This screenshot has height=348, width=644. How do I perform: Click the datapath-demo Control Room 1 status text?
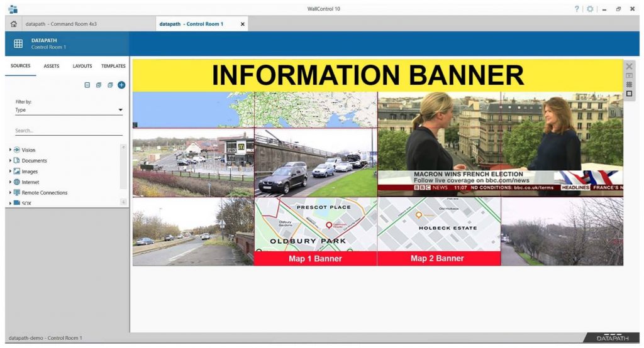[x=45, y=338]
